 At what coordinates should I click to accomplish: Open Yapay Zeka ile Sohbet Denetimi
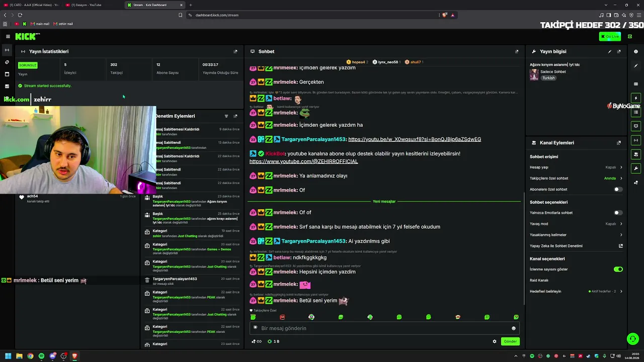pos(576,246)
